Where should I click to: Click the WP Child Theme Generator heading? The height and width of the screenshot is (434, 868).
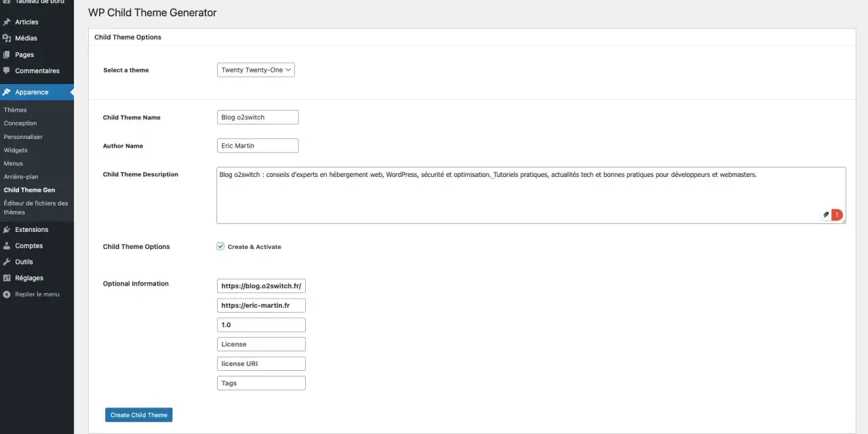pos(153,12)
